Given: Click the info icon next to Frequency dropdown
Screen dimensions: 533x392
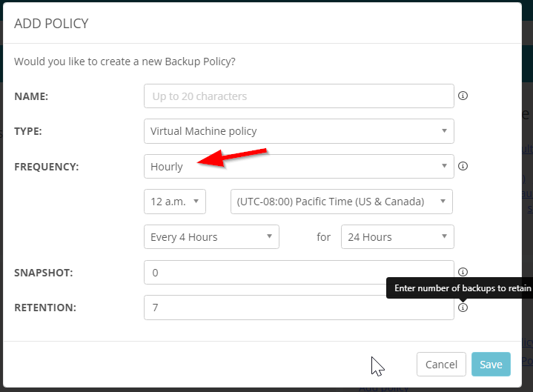Looking at the screenshot, I should [x=463, y=166].
